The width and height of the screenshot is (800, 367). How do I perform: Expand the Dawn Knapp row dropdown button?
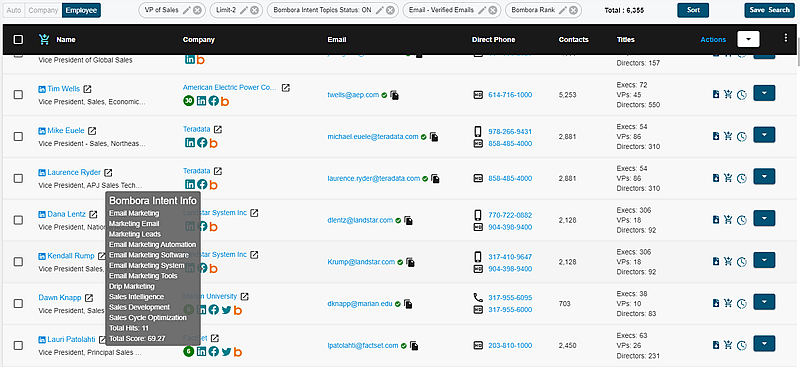(764, 302)
